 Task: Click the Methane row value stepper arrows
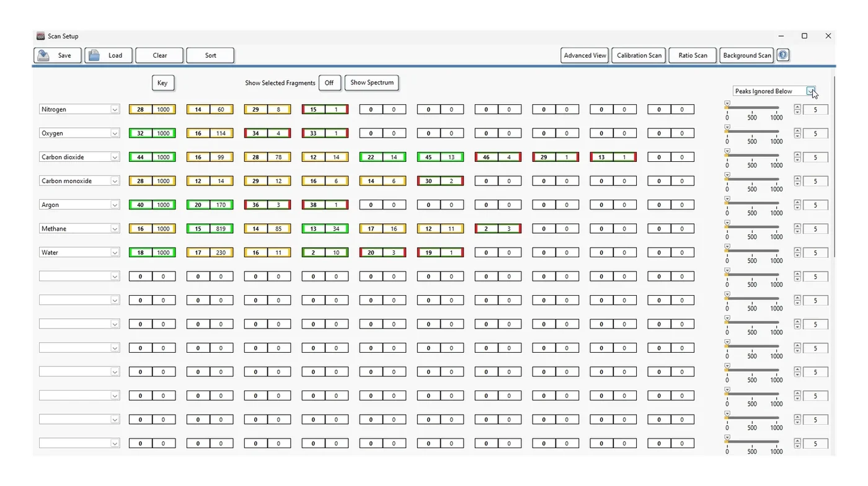coord(797,229)
